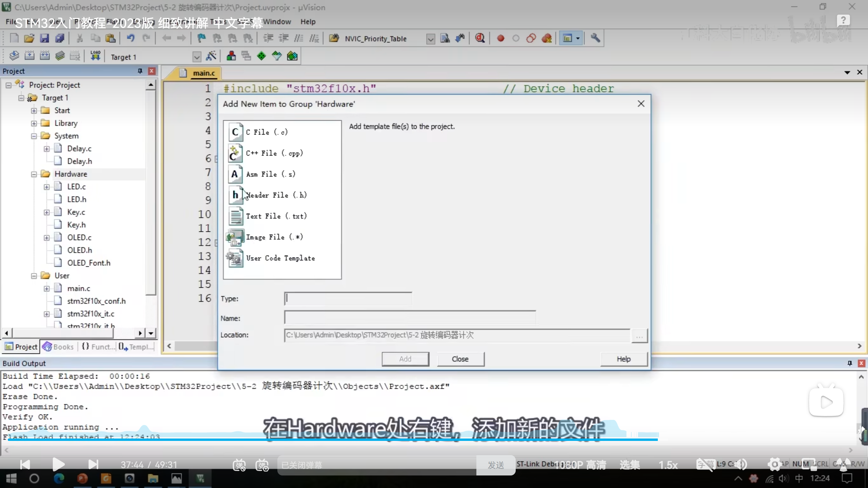
Task: Start debug session magnifier icon
Action: (x=479, y=38)
